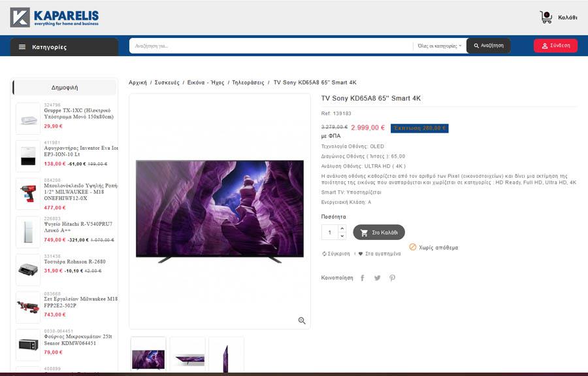Share on Facebook icon
588x376 pixels.
click(362, 278)
